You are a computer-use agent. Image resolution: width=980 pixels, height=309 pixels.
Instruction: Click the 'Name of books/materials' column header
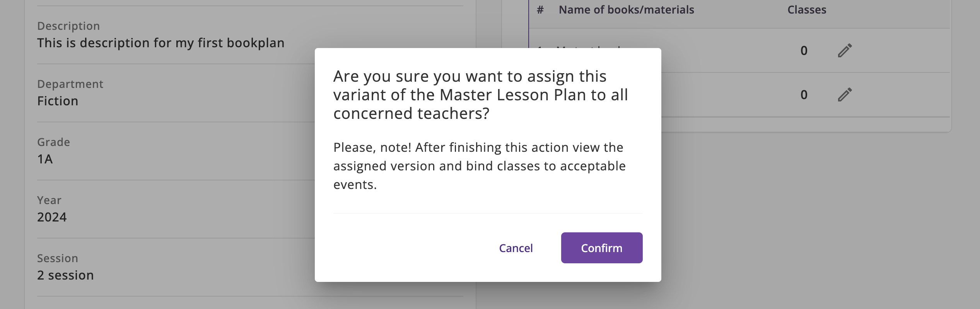[626, 10]
